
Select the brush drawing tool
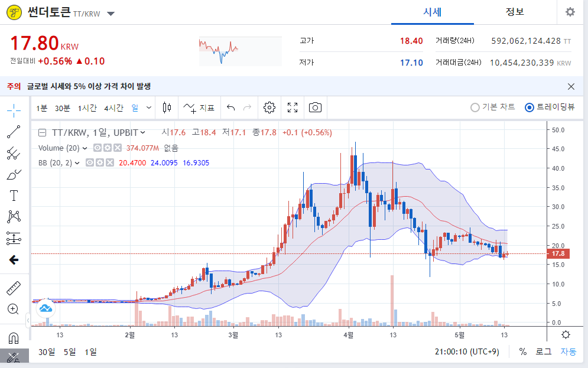(x=14, y=175)
